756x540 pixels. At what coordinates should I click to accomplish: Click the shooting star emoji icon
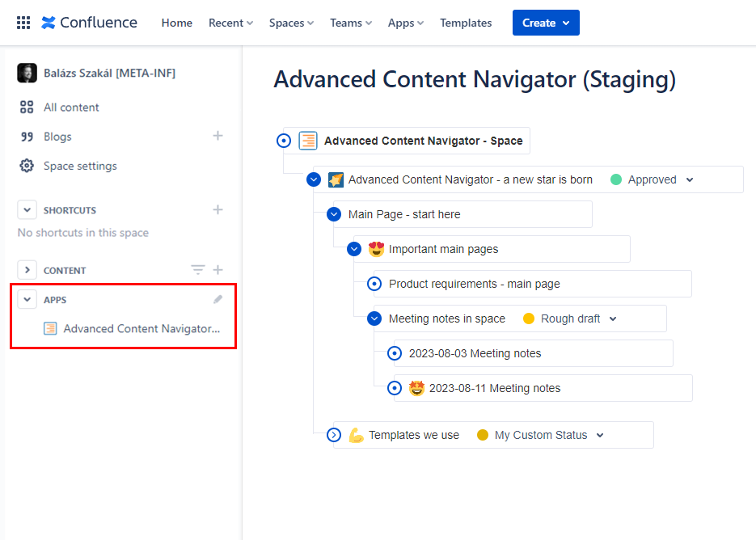(x=336, y=179)
